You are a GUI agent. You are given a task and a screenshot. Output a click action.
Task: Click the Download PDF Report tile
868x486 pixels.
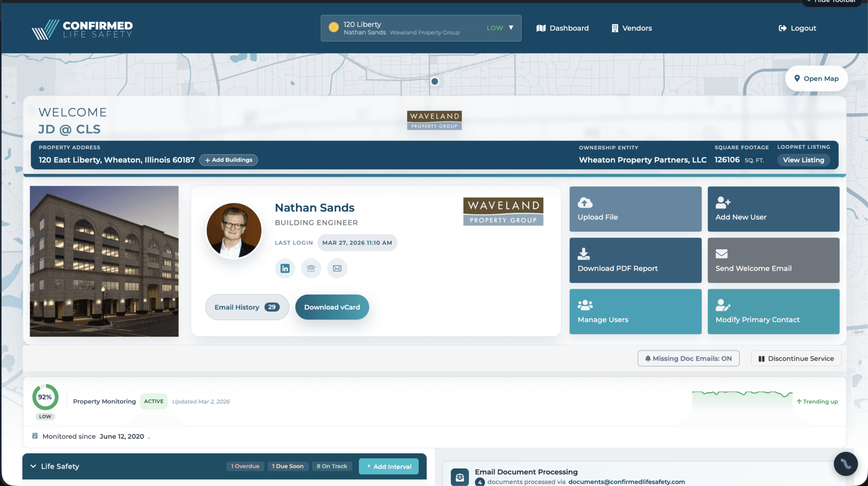click(635, 260)
